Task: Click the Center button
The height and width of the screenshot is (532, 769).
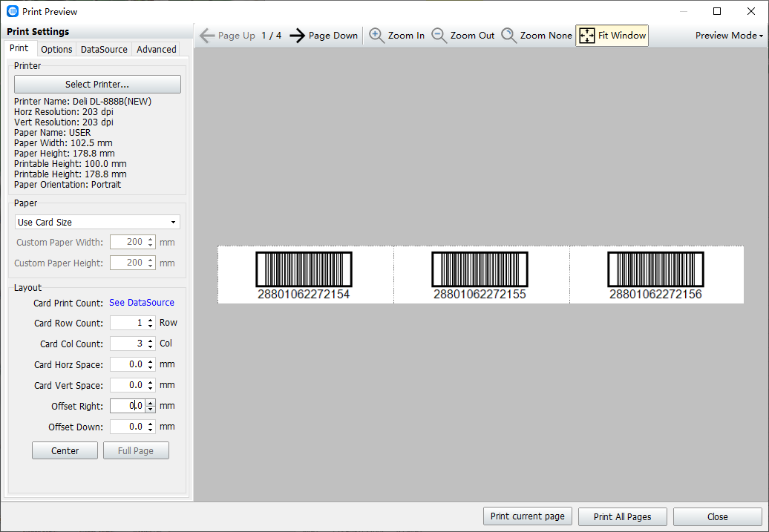Action: pyautogui.click(x=65, y=450)
